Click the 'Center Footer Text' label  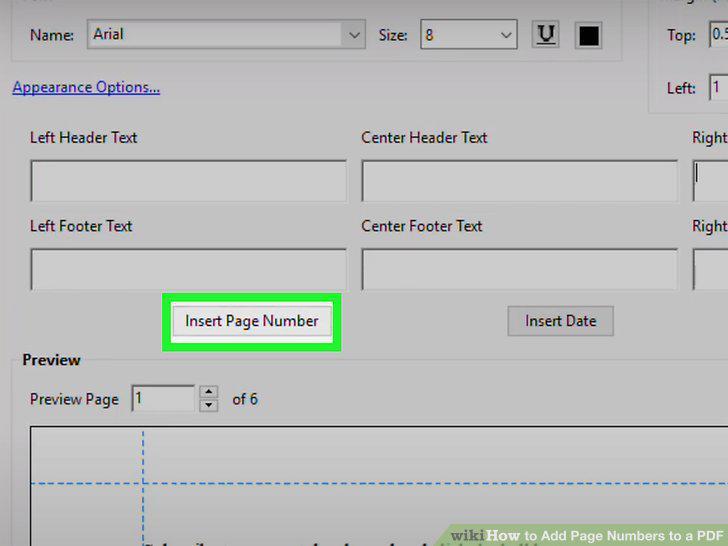422,226
